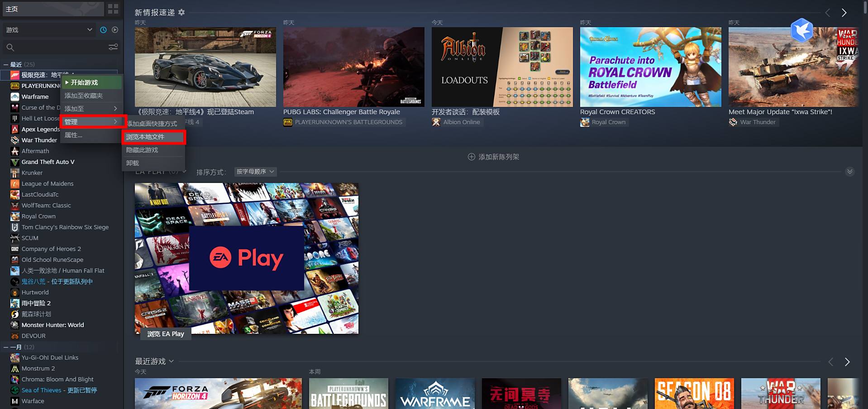Toggle show ready-to-play games only
Viewport: 868px width, 409px height.
click(115, 30)
